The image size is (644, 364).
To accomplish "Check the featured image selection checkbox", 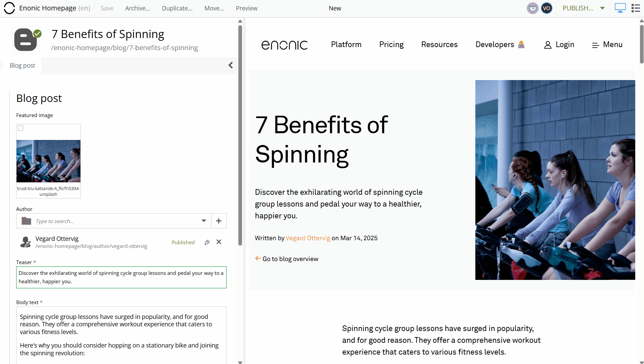I will click(x=21, y=128).
